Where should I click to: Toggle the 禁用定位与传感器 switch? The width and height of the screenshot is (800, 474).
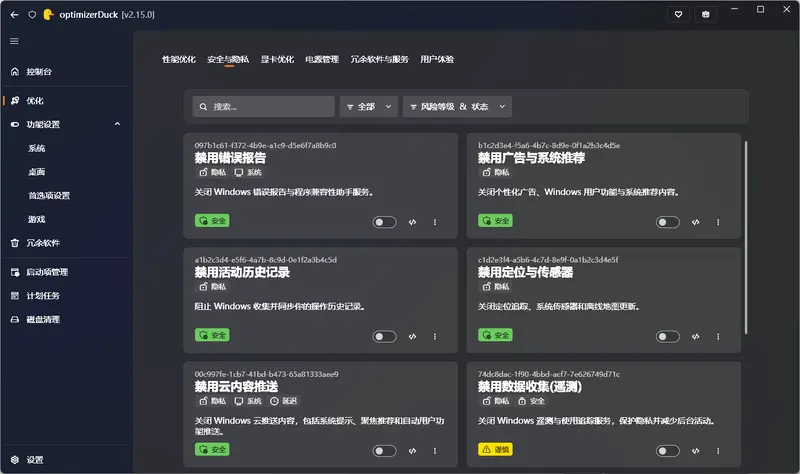coord(667,336)
